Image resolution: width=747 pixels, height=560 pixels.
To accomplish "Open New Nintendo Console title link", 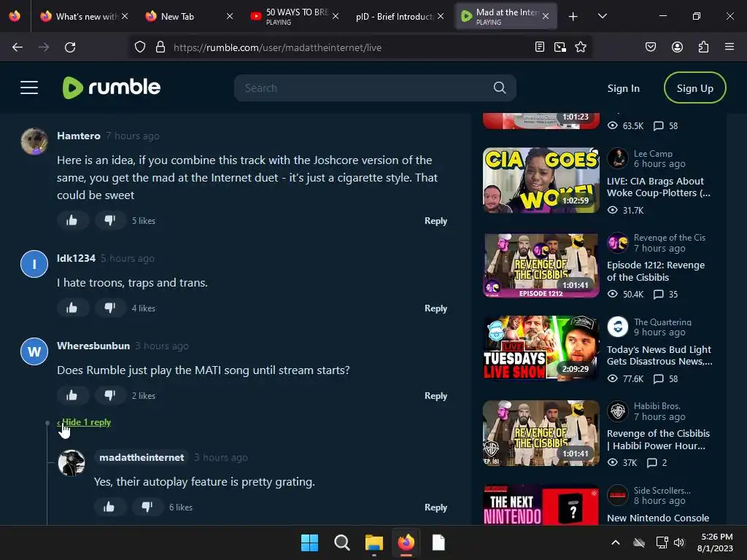I will [x=658, y=518].
